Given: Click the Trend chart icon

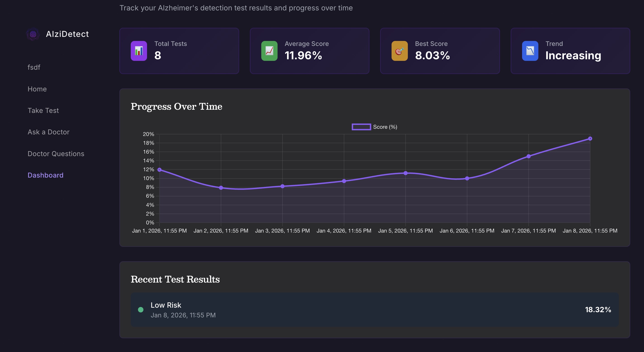Looking at the screenshot, I should coord(529,51).
